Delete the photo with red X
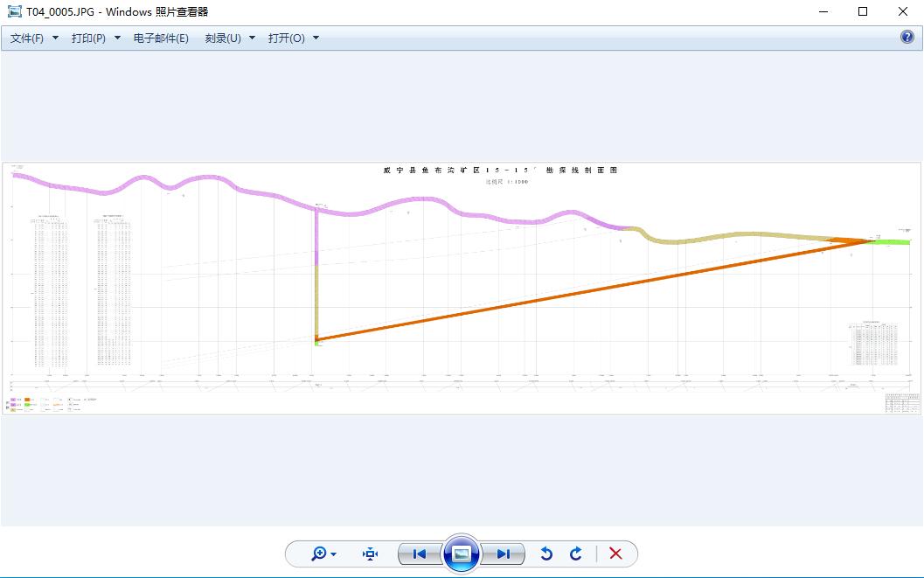 (615, 554)
